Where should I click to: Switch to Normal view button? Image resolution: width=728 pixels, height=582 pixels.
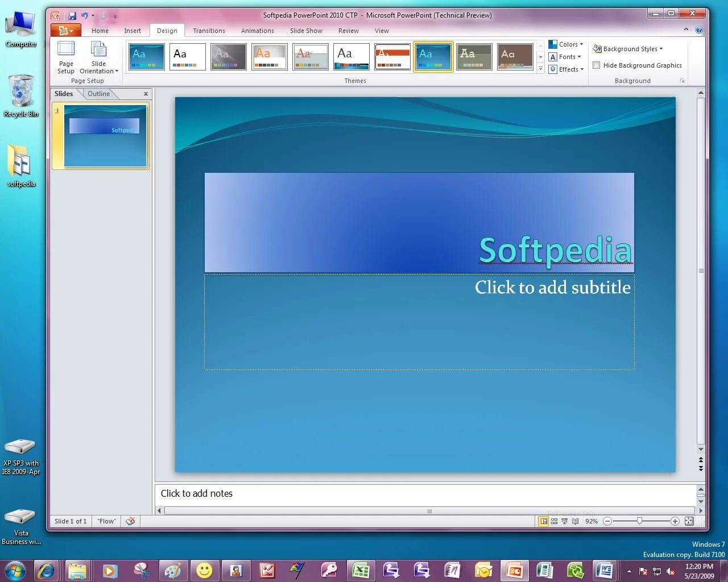click(x=544, y=521)
